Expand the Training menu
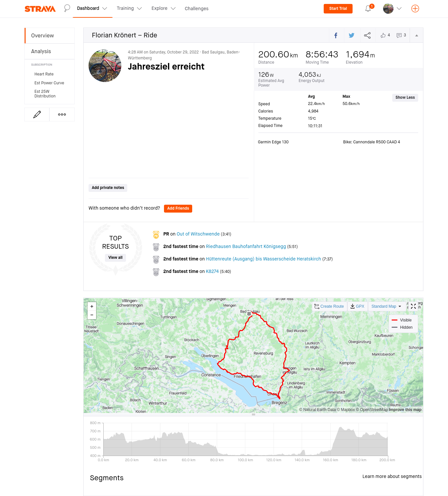448x496 pixels. click(129, 9)
